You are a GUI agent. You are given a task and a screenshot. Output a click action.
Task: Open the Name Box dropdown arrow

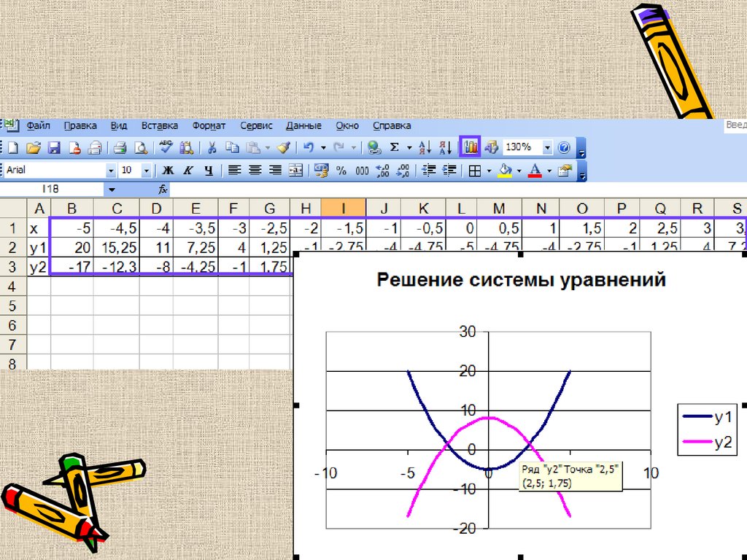pos(112,190)
